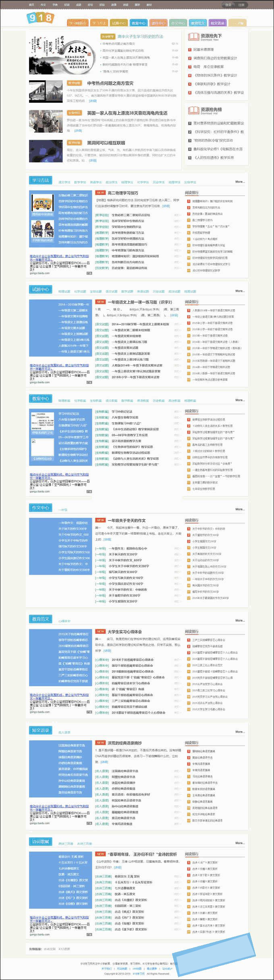This screenshot has width=274, height=980.
Task: Click the 注册 register button
Action: pyautogui.click(x=241, y=5)
